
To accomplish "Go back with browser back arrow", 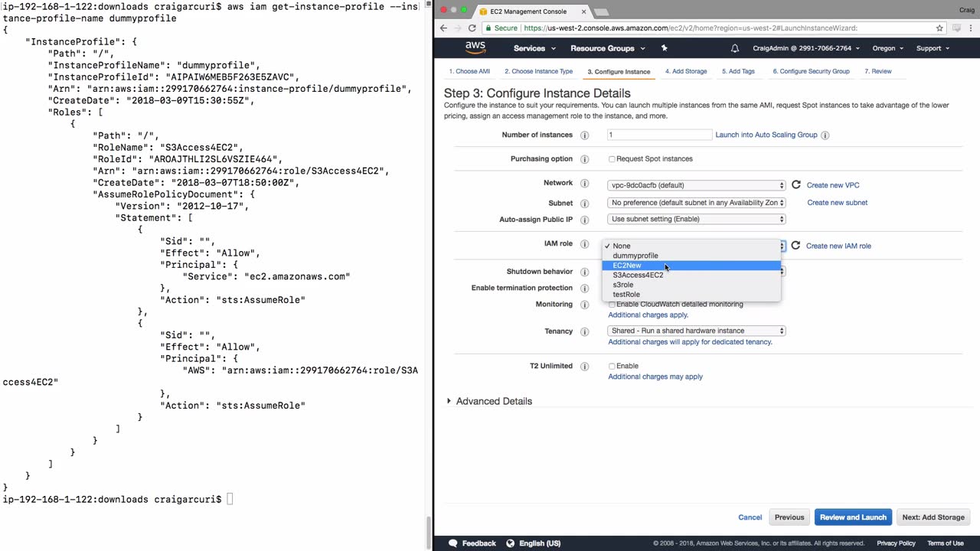I will point(443,28).
